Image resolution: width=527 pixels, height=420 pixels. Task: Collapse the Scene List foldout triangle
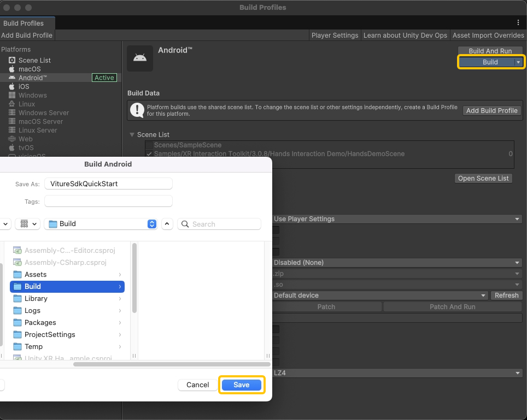click(x=132, y=135)
